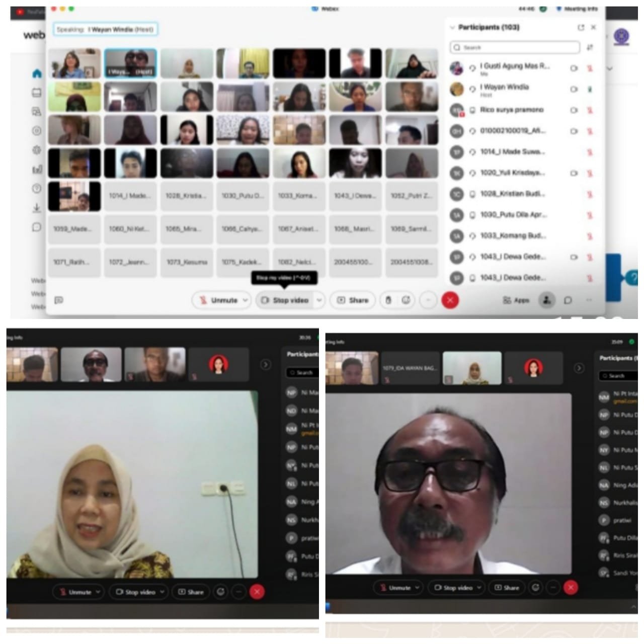Open the settings gear in Webex sidebar
The height and width of the screenshot is (644, 644).
click(x=37, y=150)
